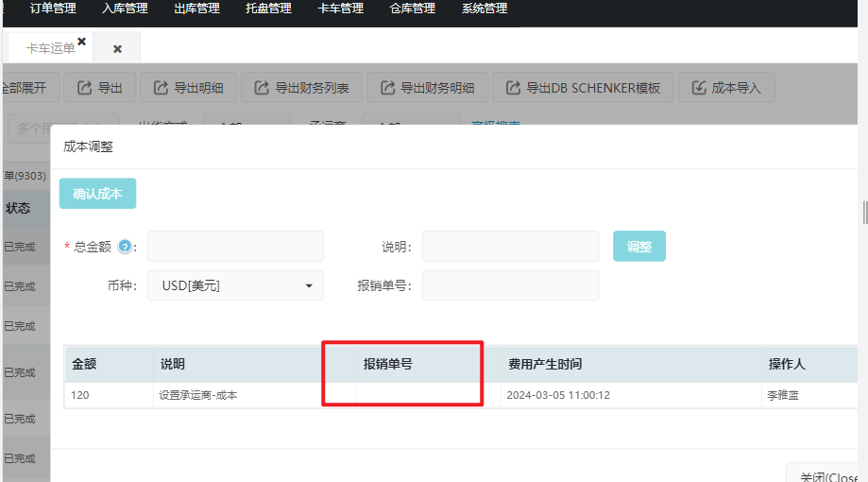Open the 仓库管理 menu

click(413, 9)
